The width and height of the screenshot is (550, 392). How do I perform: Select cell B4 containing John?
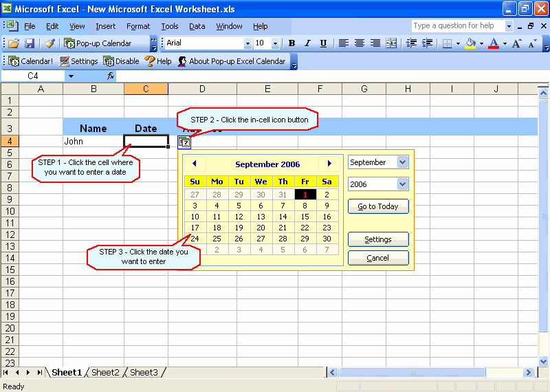(x=93, y=141)
